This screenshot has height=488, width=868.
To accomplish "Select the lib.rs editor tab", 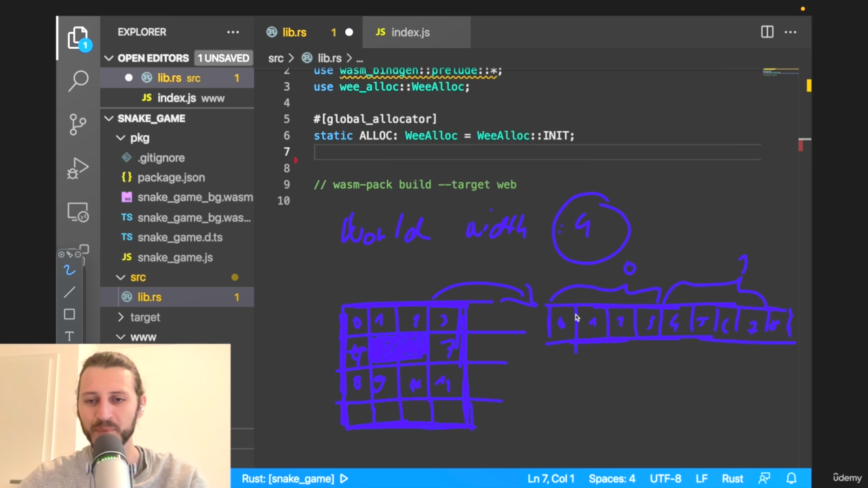I will 294,33.
